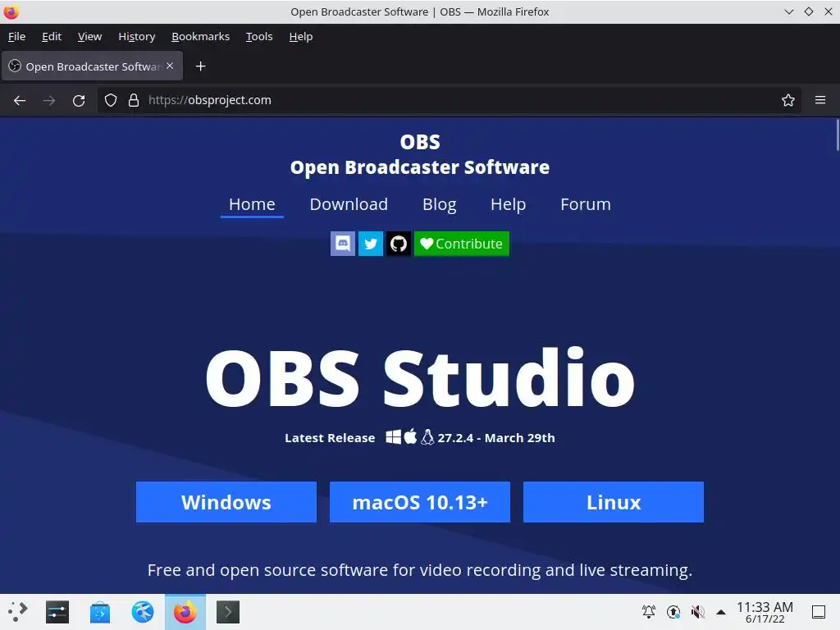Image resolution: width=840 pixels, height=630 pixels.
Task: Click the Linux penguin in Latest Release
Action: (427, 437)
